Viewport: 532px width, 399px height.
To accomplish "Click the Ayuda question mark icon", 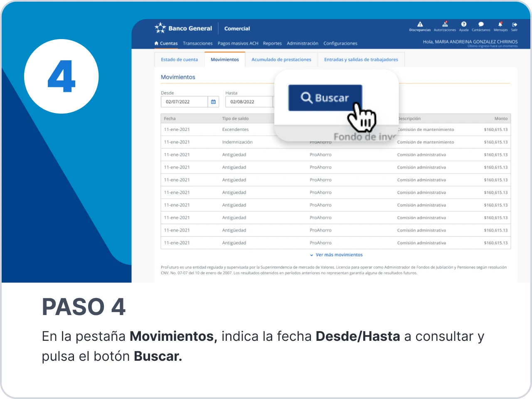I will click(x=464, y=25).
